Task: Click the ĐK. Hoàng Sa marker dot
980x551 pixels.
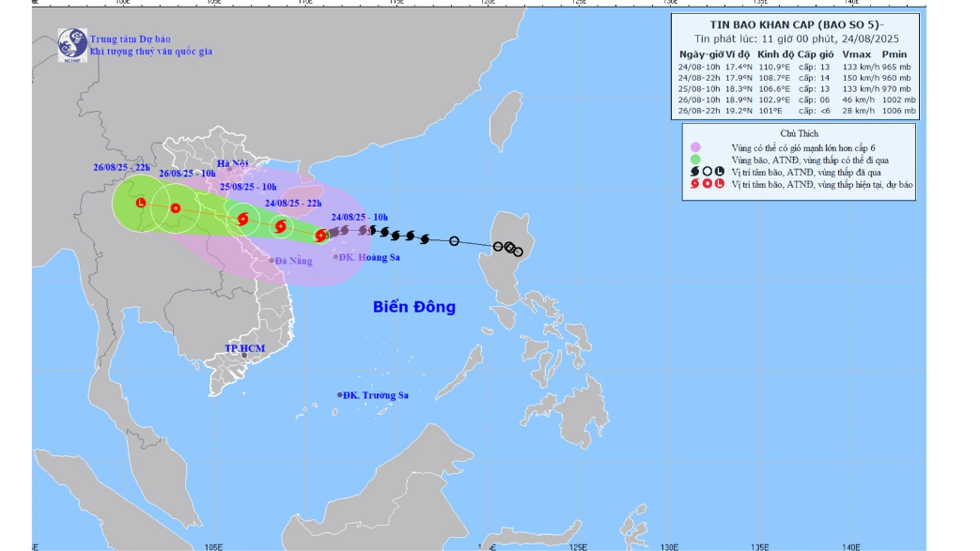Action: (336, 257)
